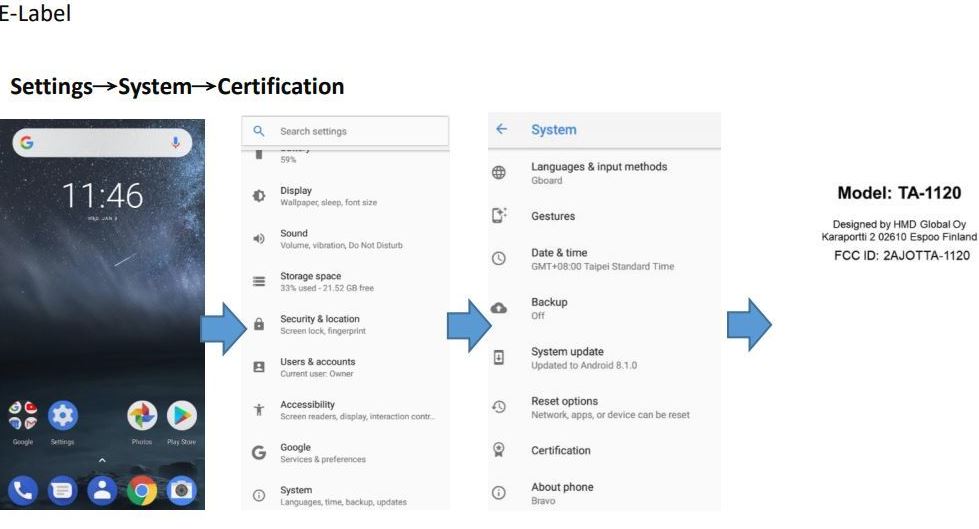
Task: Open the Photos pinwheel app
Action: pyautogui.click(x=142, y=415)
